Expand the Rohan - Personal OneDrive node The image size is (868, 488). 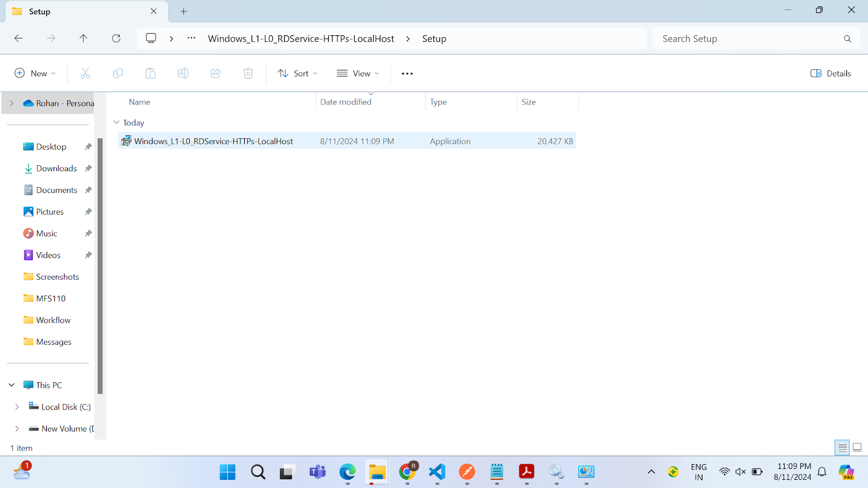pos(11,103)
